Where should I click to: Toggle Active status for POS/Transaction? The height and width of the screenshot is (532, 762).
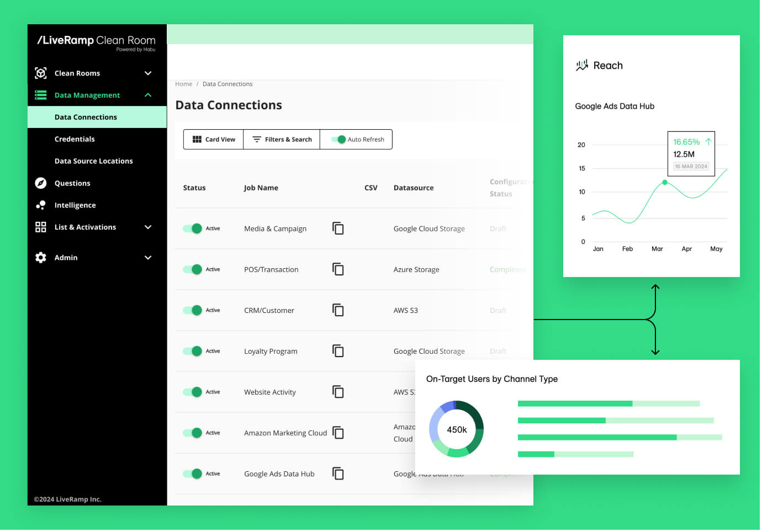click(x=193, y=269)
